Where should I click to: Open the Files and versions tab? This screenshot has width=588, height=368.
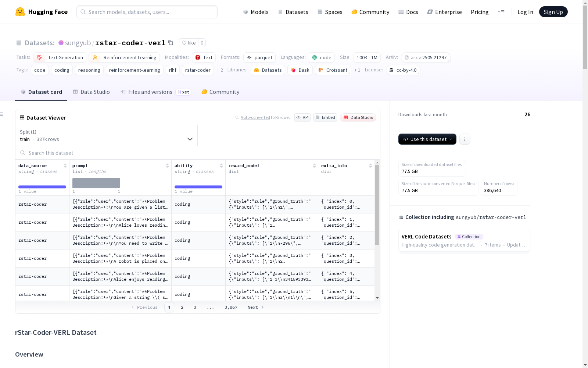coord(155,92)
